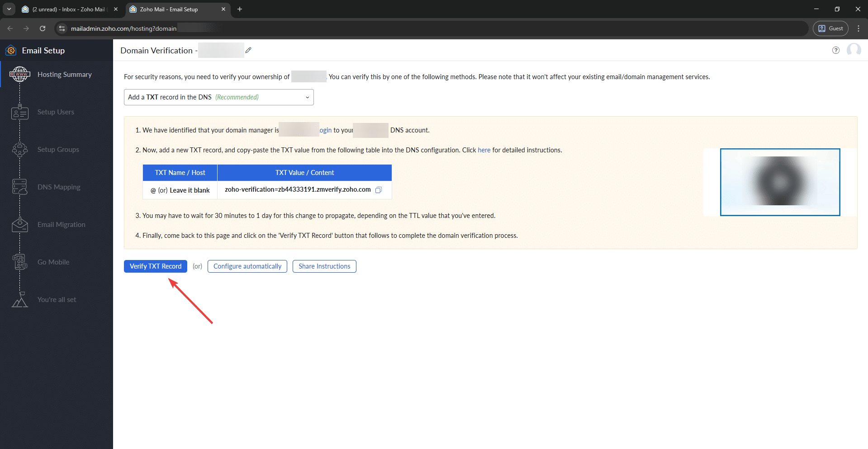This screenshot has height=449, width=868.
Task: Click the Email Migration sidebar icon
Action: coord(20,224)
